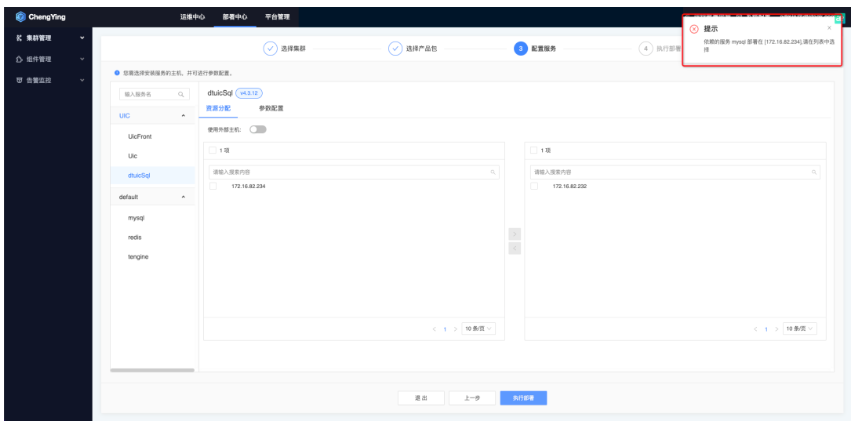Select page 1 in left panel pagination
Image resolution: width=868 pixels, height=430 pixels.
point(445,329)
